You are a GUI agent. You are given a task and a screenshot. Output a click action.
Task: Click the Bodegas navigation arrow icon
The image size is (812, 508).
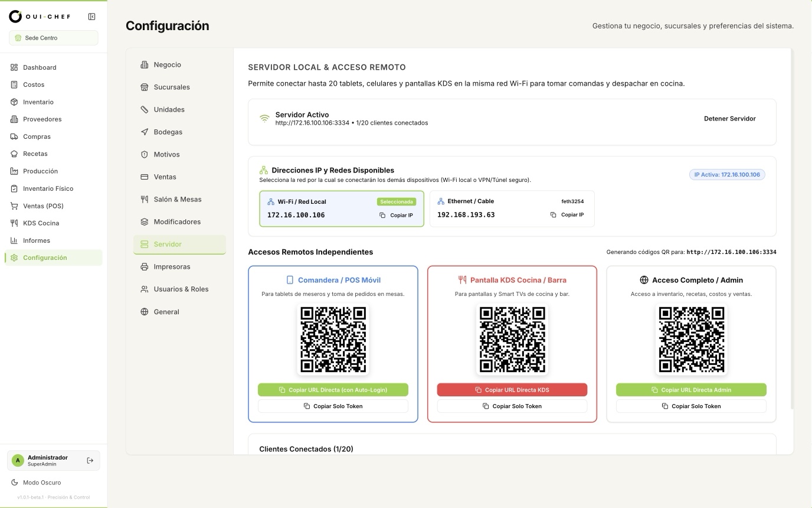click(145, 132)
